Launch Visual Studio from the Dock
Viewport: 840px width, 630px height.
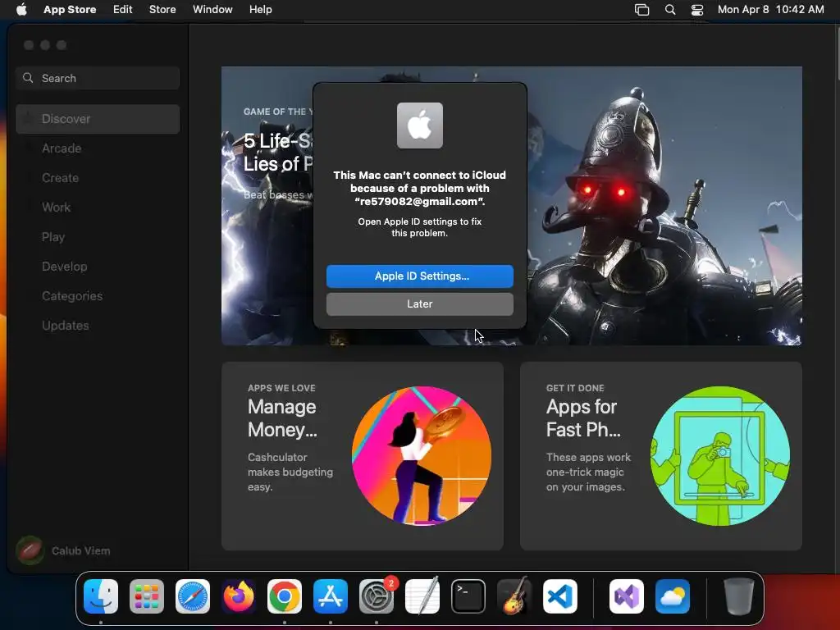626,596
